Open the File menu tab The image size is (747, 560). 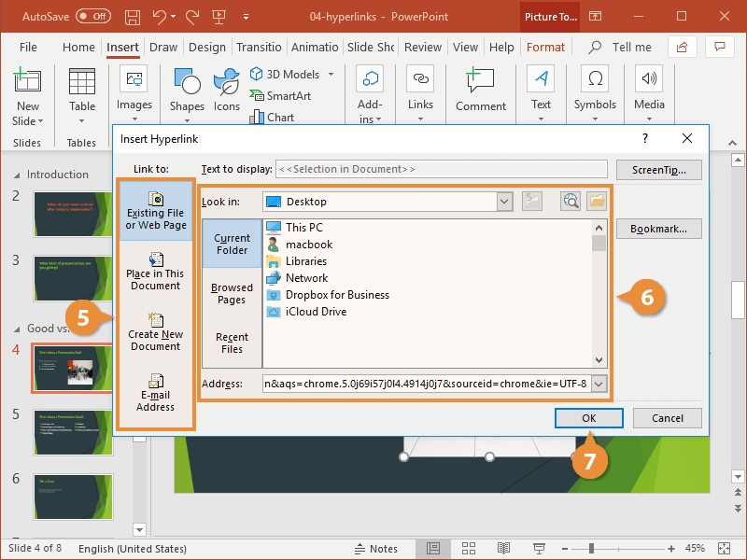pos(28,48)
